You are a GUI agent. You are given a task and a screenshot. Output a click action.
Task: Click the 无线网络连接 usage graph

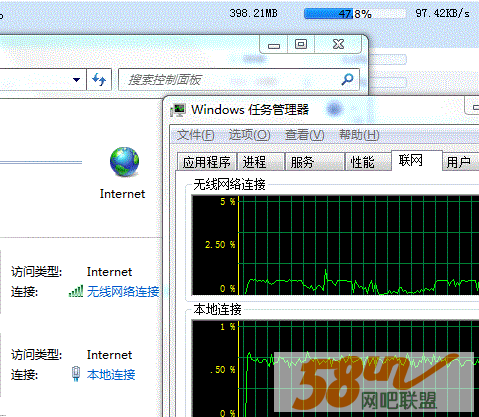[x=335, y=245]
